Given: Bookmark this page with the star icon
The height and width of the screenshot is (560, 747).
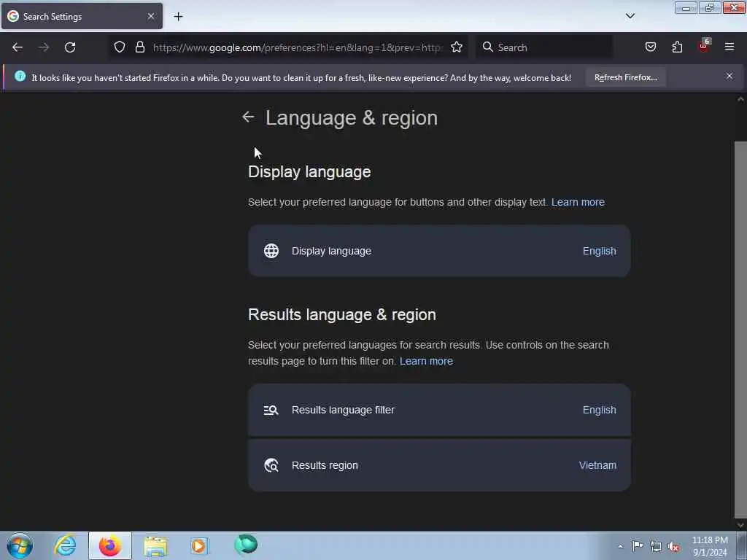Looking at the screenshot, I should pyautogui.click(x=457, y=47).
